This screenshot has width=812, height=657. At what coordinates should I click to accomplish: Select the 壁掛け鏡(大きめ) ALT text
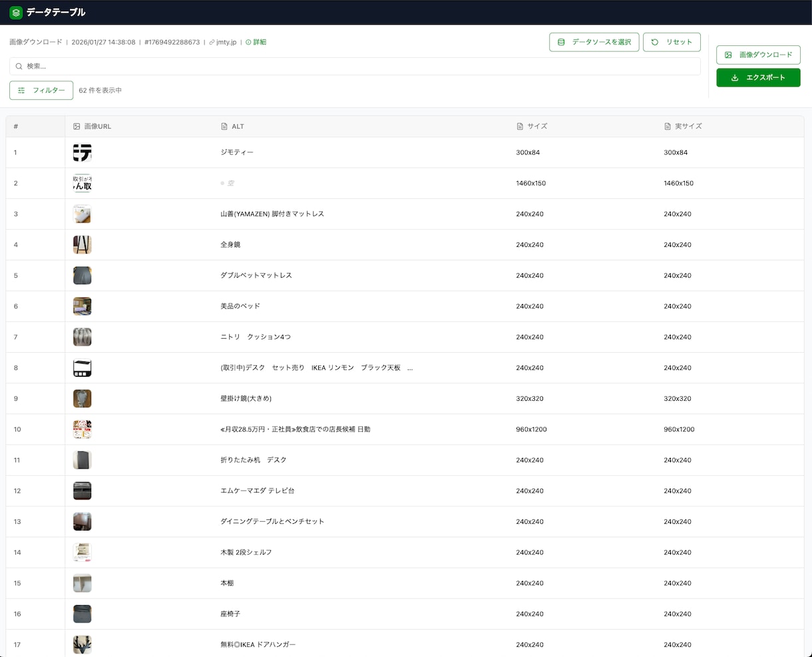(246, 398)
